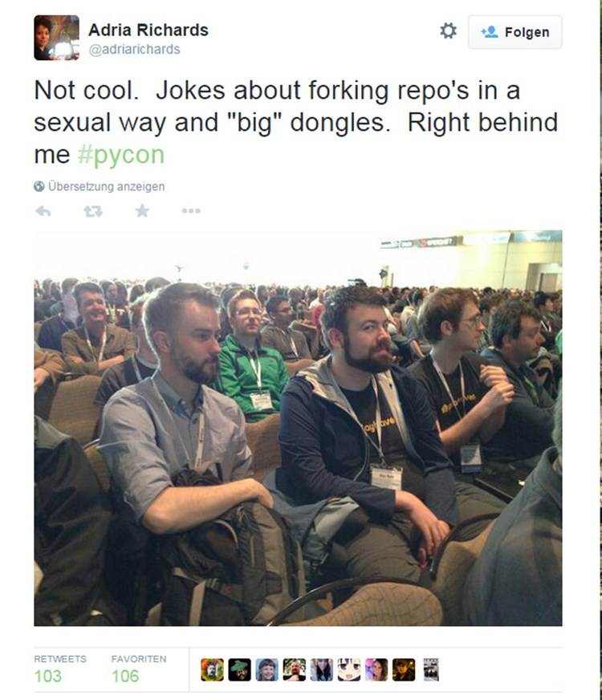Open the #pycon hashtag link
Image resolution: width=602 pixels, height=700 pixels.
[121, 154]
